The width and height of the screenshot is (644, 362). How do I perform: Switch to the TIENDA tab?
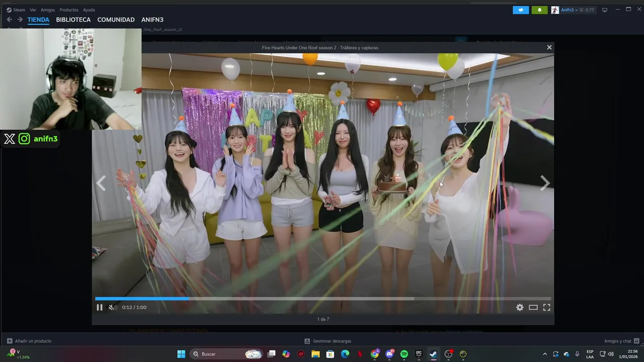click(38, 20)
